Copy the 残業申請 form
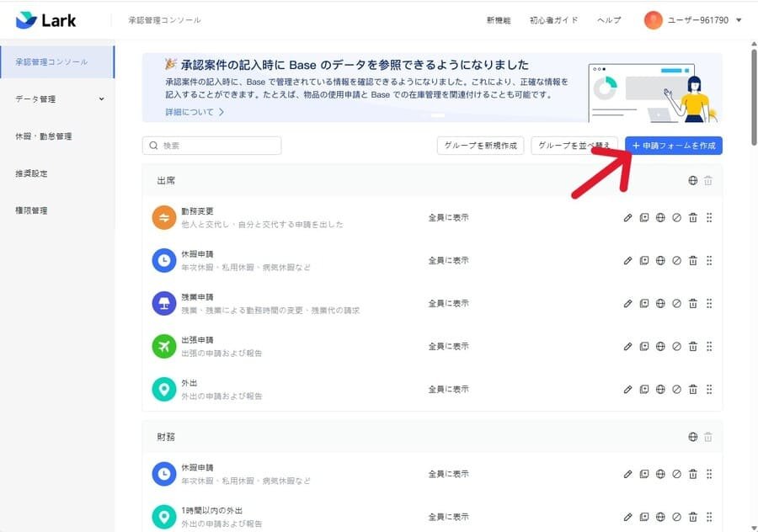Image resolution: width=758 pixels, height=532 pixels. 644,303
